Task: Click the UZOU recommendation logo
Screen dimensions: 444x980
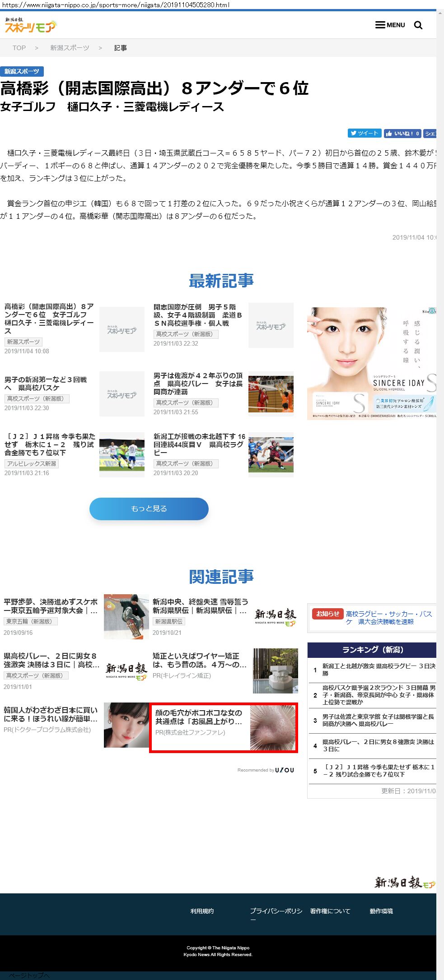Action: [x=285, y=770]
